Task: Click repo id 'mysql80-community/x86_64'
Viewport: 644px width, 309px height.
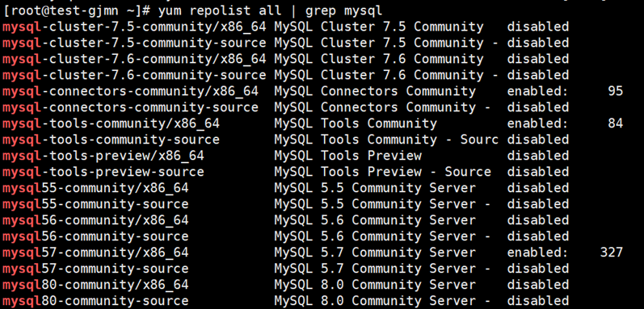Action: [95, 285]
